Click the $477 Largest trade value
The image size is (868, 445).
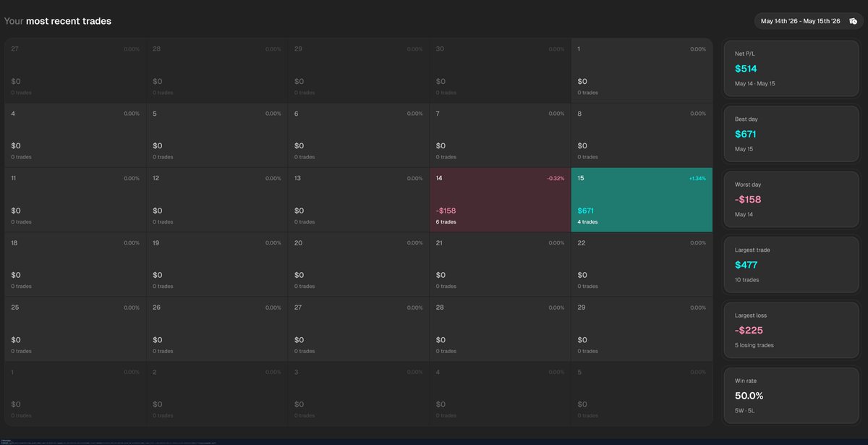click(x=746, y=265)
